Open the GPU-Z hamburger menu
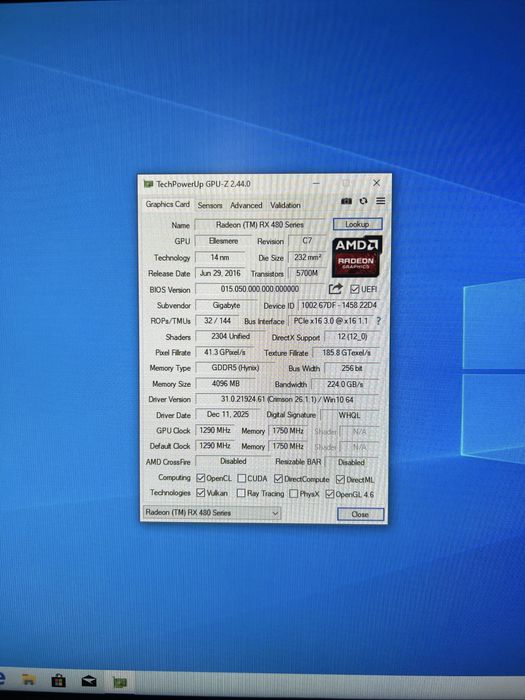Viewport: 525px width, 700px height. (380, 201)
